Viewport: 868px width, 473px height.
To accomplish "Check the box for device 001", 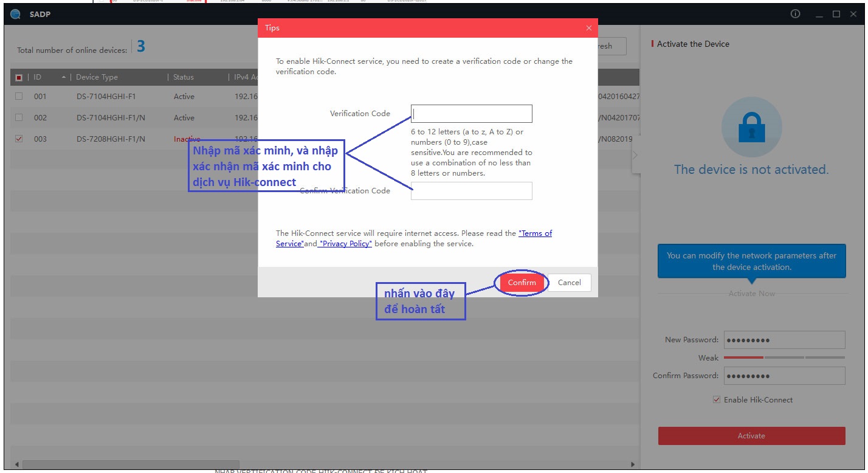I will (19, 97).
